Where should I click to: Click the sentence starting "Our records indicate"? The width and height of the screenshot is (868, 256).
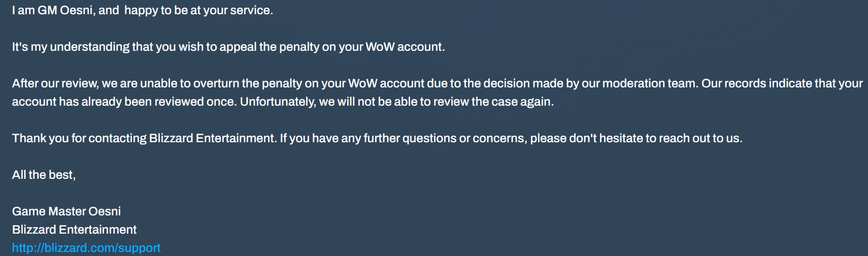click(782, 83)
